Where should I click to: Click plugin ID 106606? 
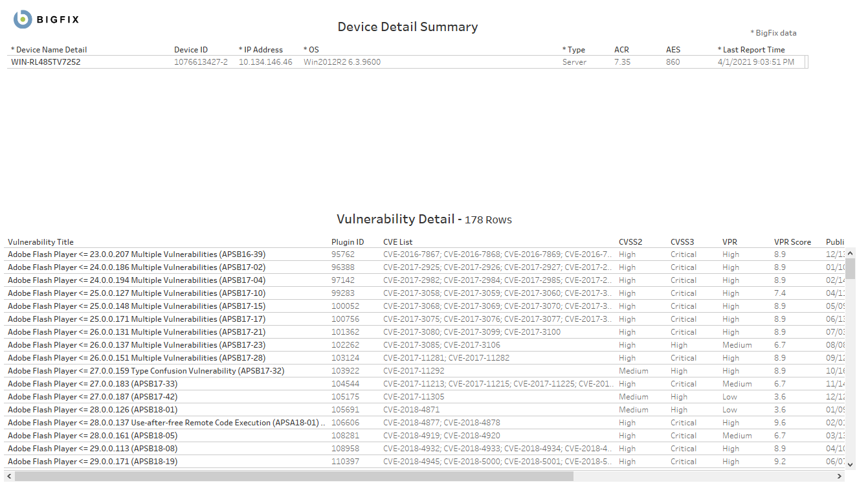click(x=345, y=423)
